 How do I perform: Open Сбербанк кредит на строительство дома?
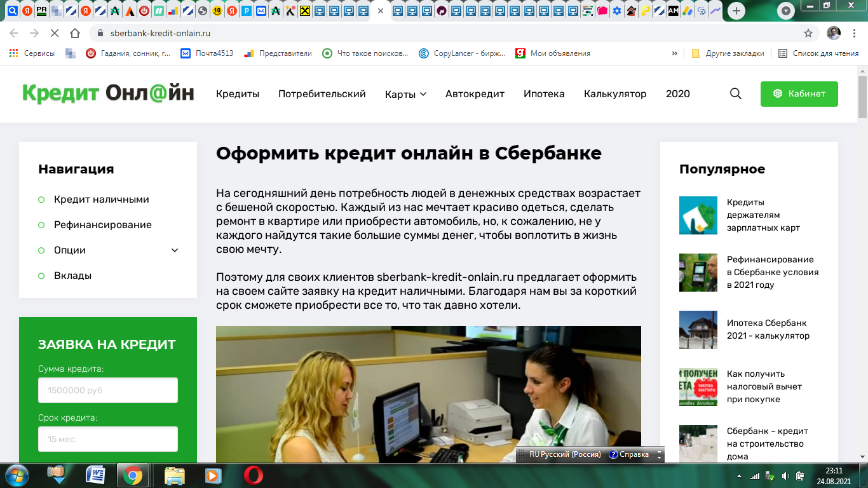(768, 444)
